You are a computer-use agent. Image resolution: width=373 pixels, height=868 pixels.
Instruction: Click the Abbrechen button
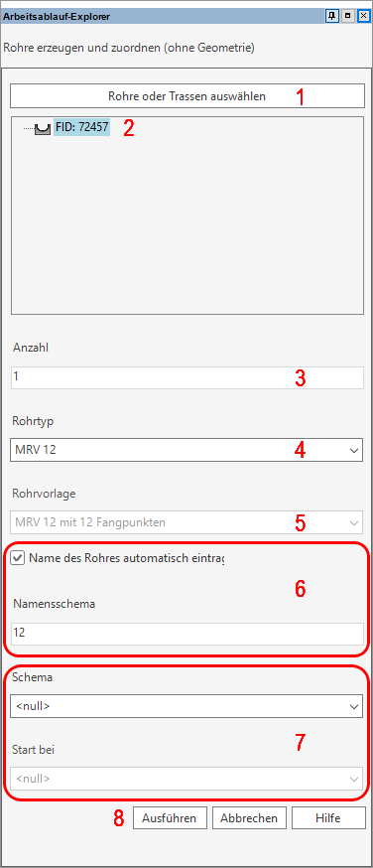(249, 817)
